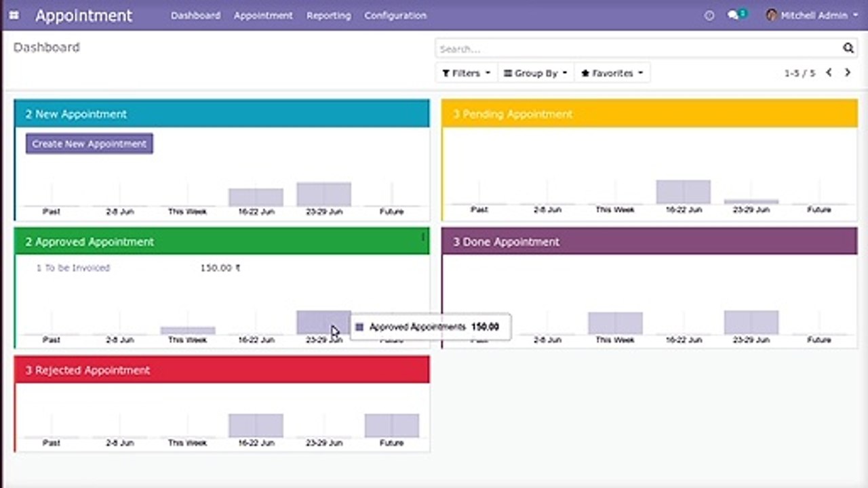Go to previous page arrow
868x488 pixels.
pos(829,73)
